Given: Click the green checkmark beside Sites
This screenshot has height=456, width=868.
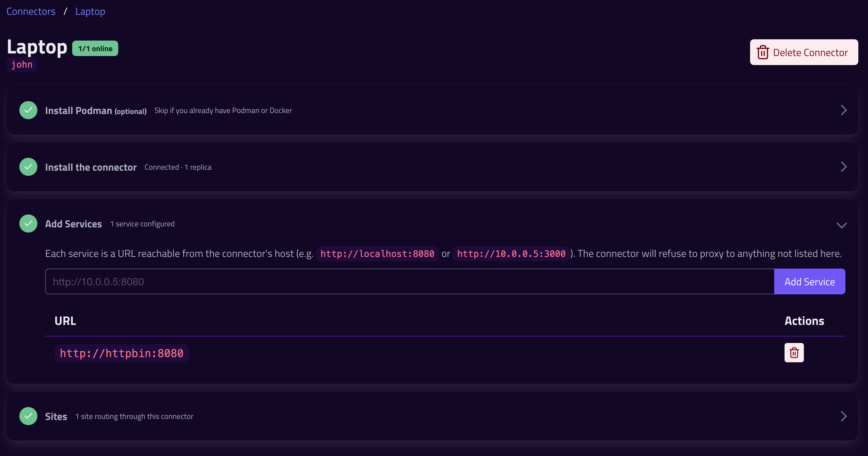Looking at the screenshot, I should coord(28,416).
